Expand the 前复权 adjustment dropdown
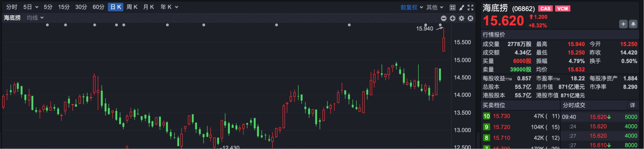Viewport: 644px width, 149px height. pyautogui.click(x=411, y=7)
